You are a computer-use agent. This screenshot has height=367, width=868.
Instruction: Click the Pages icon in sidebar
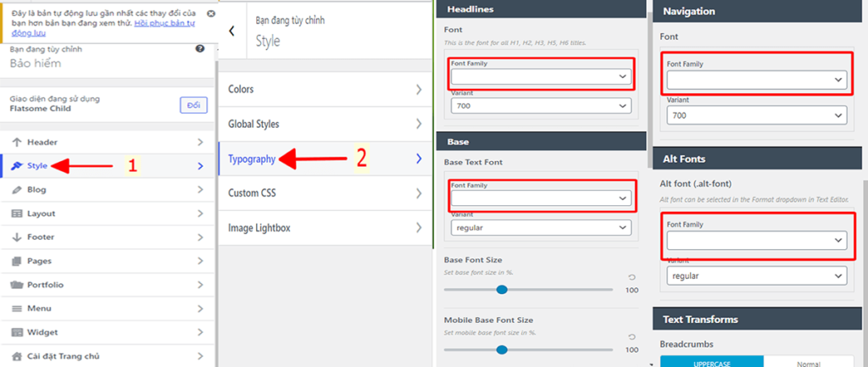17,261
